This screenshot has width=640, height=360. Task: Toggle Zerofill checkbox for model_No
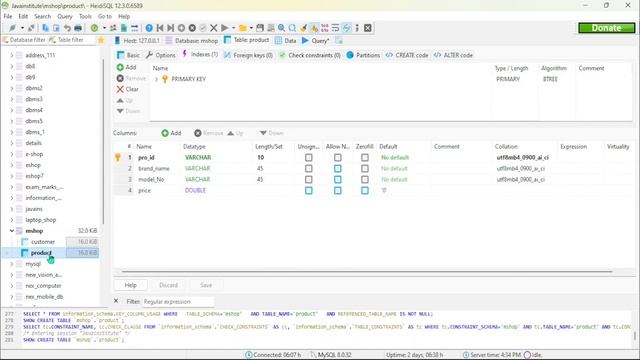pyautogui.click(x=365, y=179)
